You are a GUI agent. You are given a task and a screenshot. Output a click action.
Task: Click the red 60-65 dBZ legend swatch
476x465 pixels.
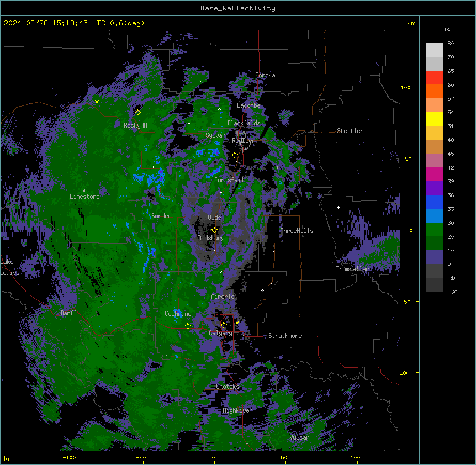(434, 78)
